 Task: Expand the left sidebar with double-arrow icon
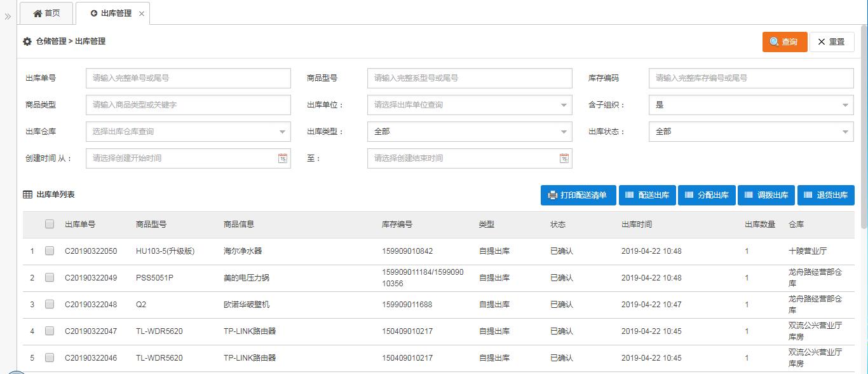(x=8, y=17)
